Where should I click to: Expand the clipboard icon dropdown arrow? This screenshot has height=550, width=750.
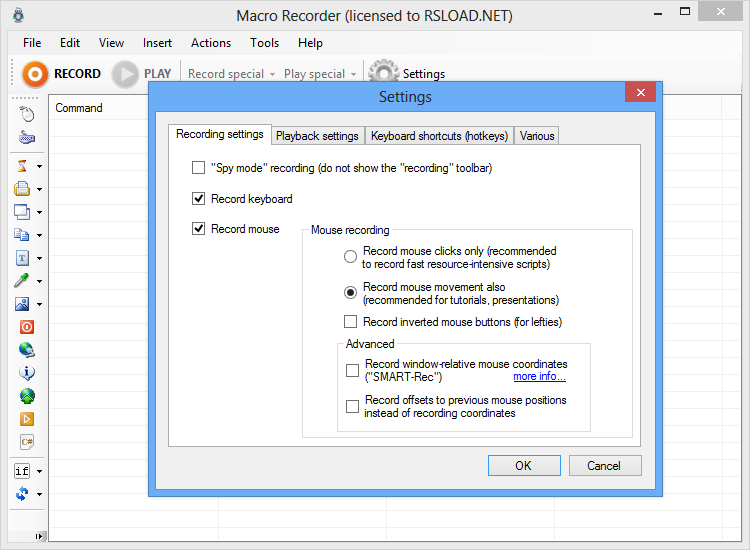click(x=39, y=235)
